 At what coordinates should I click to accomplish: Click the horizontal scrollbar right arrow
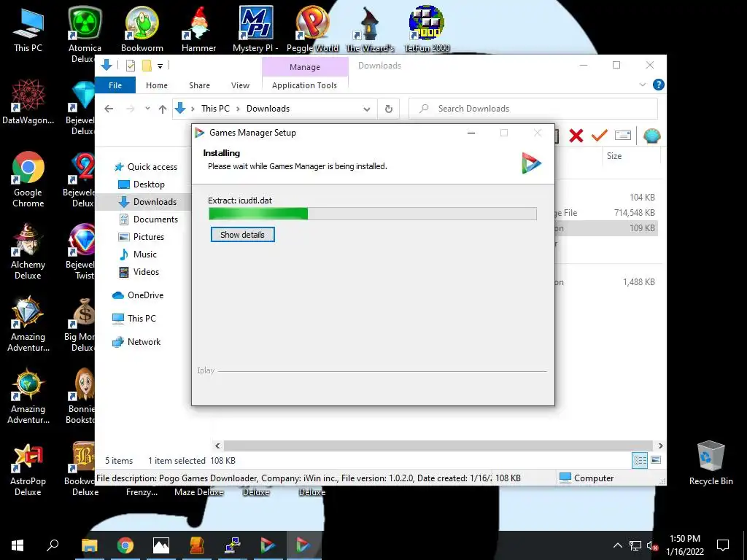pos(660,446)
